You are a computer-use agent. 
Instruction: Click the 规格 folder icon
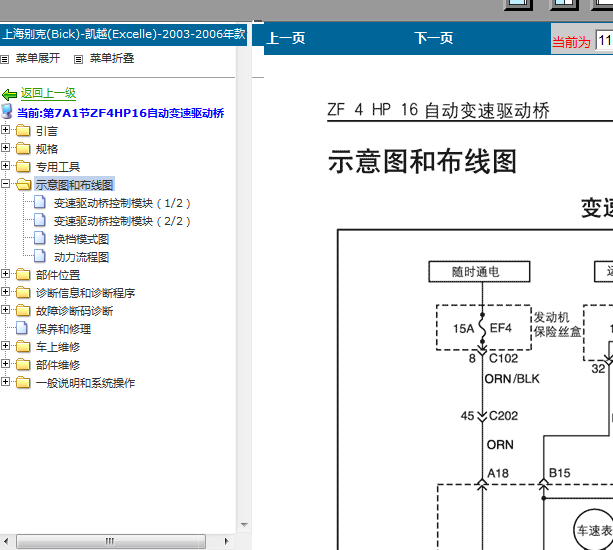(x=23, y=148)
